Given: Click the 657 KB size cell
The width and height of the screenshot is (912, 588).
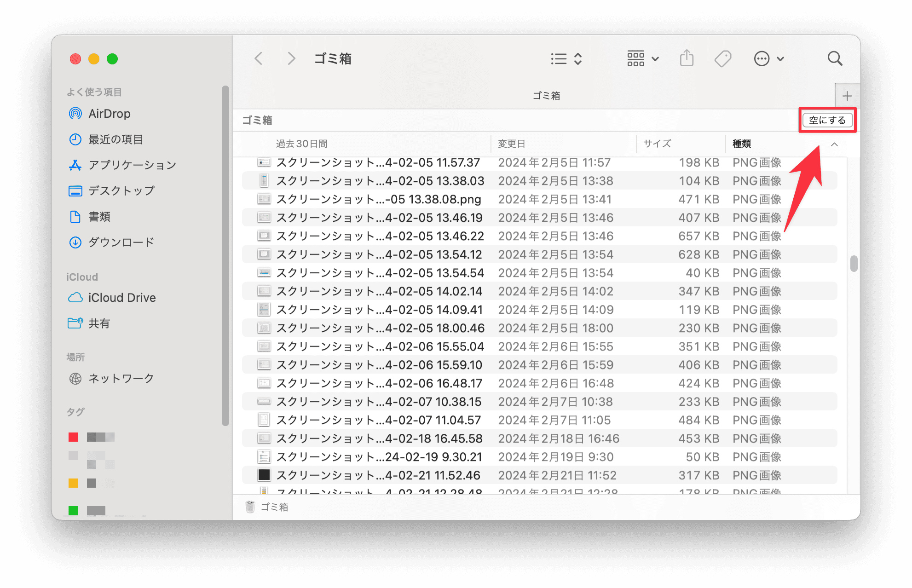Looking at the screenshot, I should [698, 236].
